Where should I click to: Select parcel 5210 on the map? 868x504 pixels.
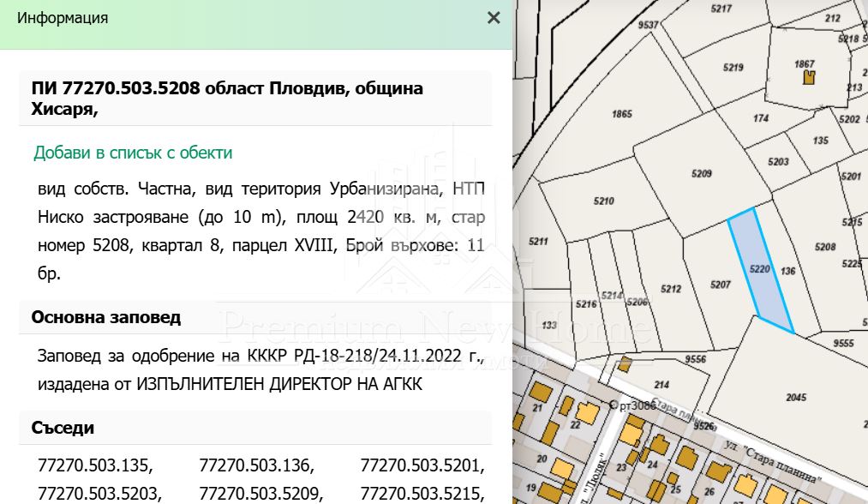[603, 201]
